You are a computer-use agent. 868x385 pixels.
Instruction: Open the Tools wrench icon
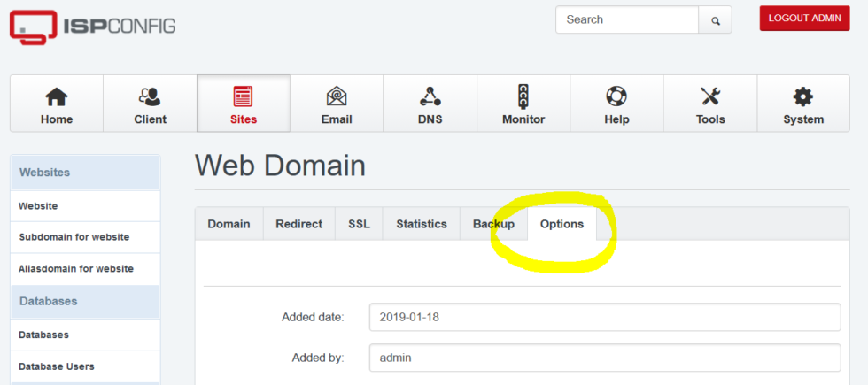(x=710, y=96)
